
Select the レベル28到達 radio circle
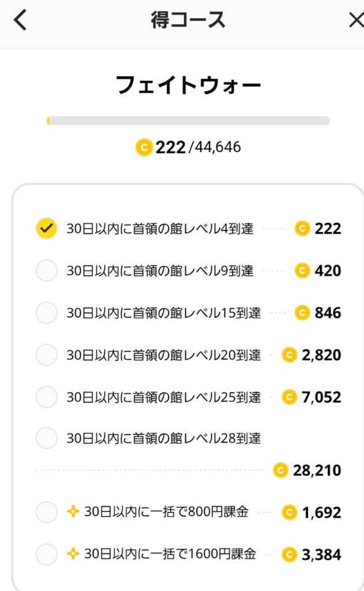[x=46, y=439]
